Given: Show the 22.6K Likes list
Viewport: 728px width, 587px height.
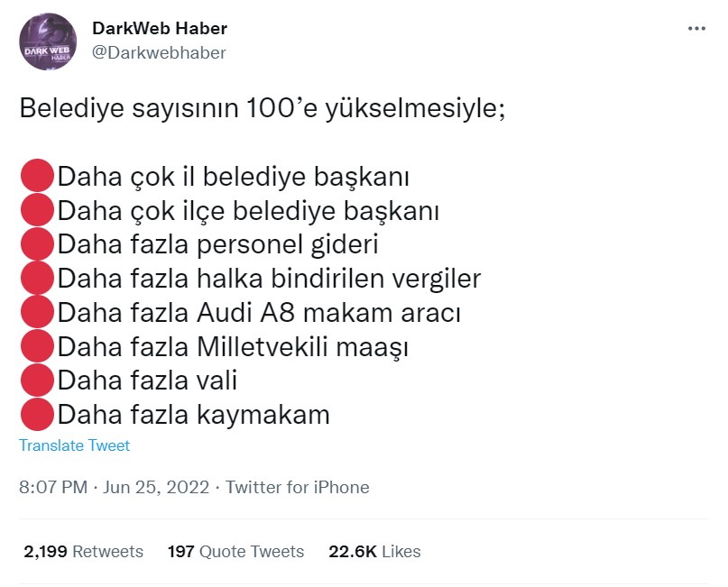Looking at the screenshot, I should (x=374, y=551).
